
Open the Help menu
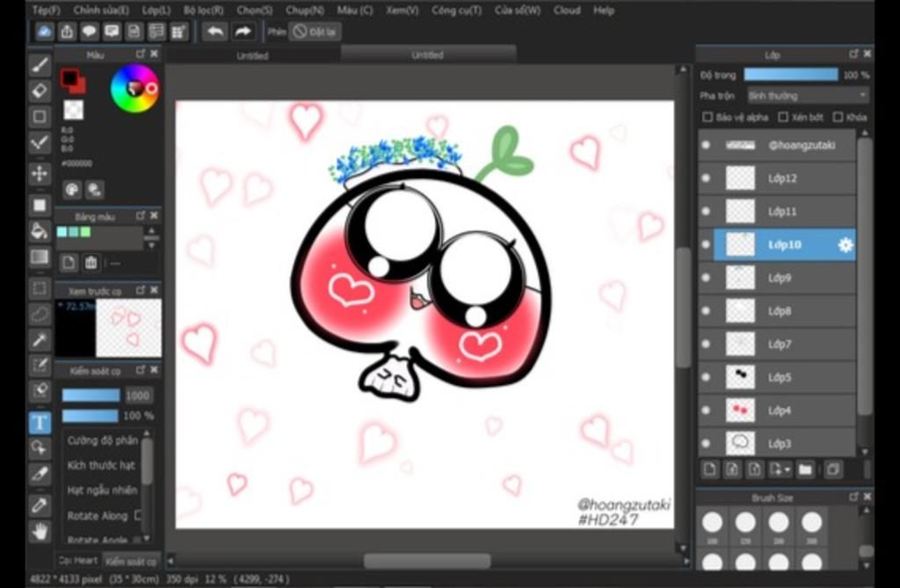click(603, 11)
